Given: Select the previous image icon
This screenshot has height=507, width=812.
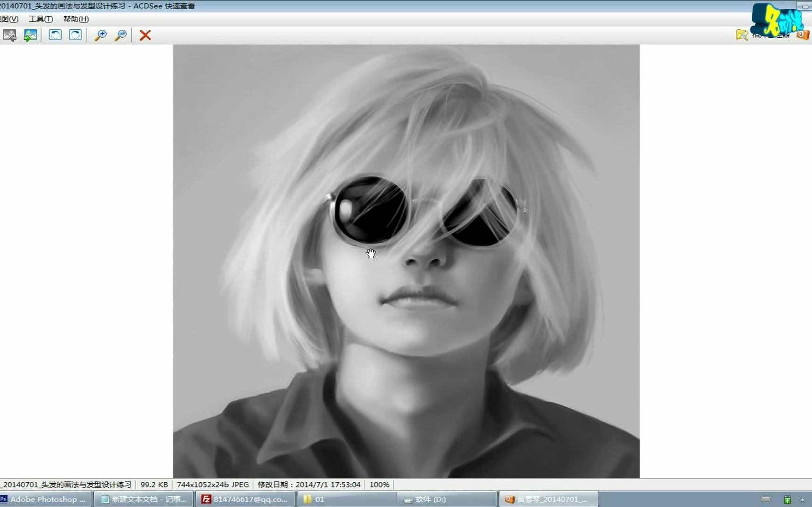Looking at the screenshot, I should 9,35.
